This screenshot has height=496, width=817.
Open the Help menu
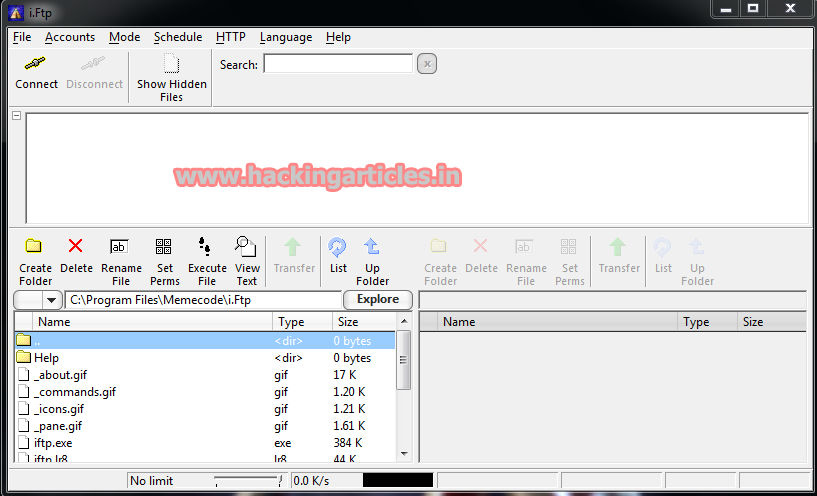338,37
